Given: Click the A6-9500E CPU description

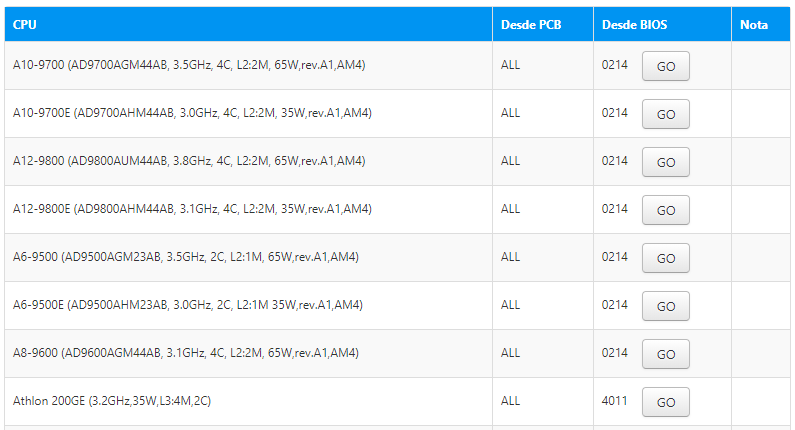Looking at the screenshot, I should click(188, 305).
